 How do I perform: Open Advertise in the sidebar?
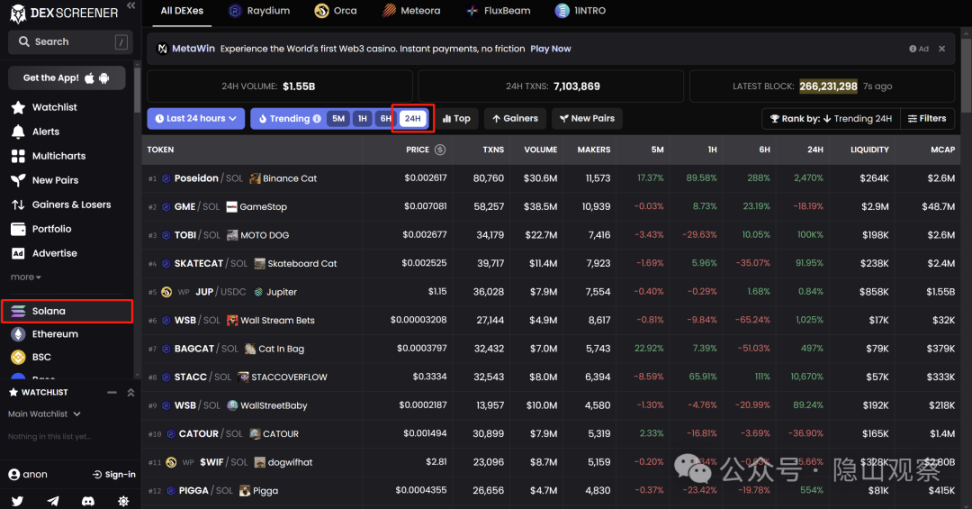pyautogui.click(x=44, y=253)
